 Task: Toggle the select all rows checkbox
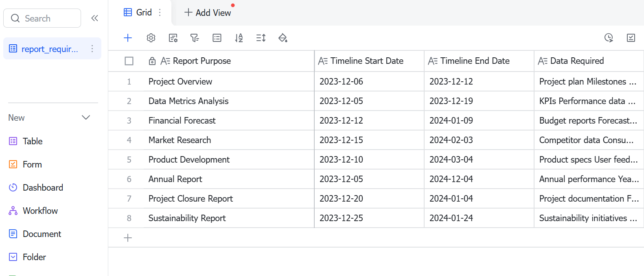pos(129,61)
